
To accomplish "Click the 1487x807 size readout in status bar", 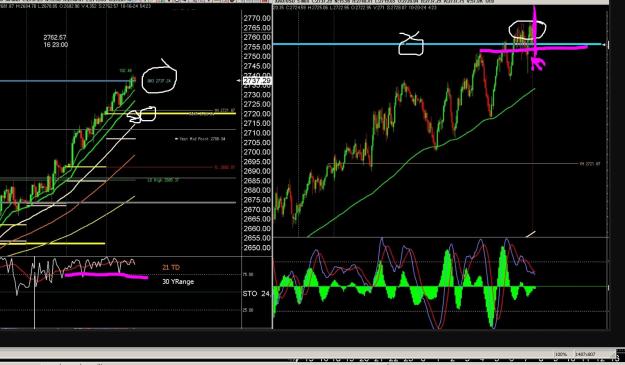I will point(586,354).
